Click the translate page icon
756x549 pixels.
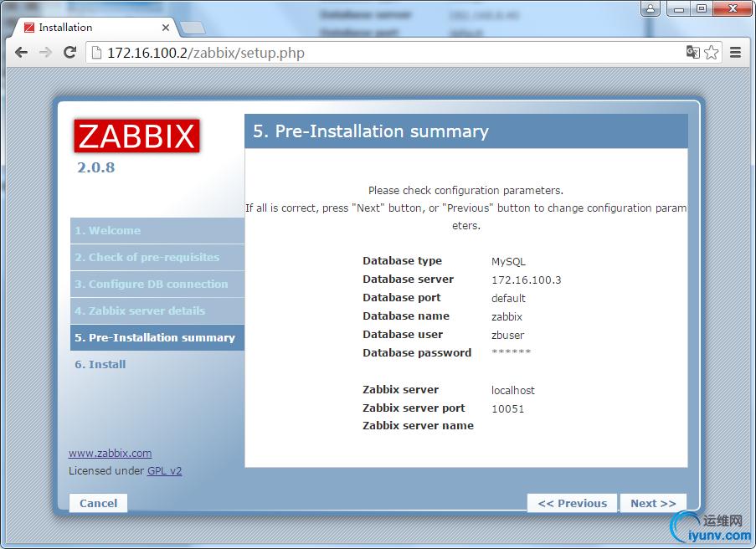pyautogui.click(x=693, y=52)
